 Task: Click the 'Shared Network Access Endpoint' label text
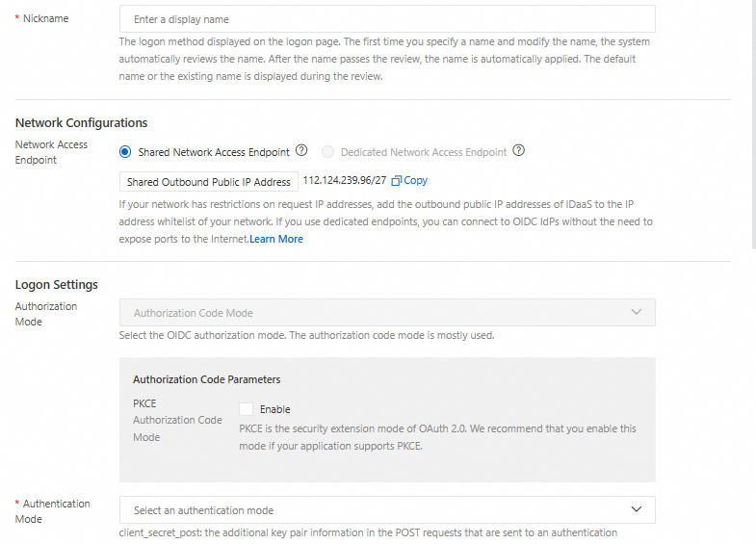click(214, 152)
